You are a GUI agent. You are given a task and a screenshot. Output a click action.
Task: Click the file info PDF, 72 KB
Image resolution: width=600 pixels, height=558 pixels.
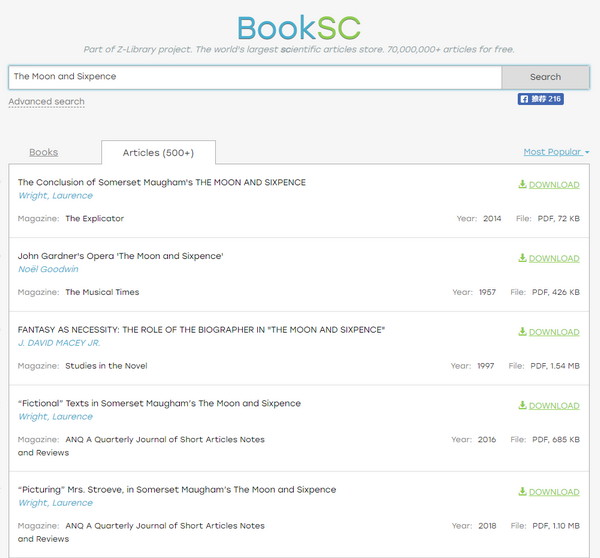pyautogui.click(x=559, y=219)
